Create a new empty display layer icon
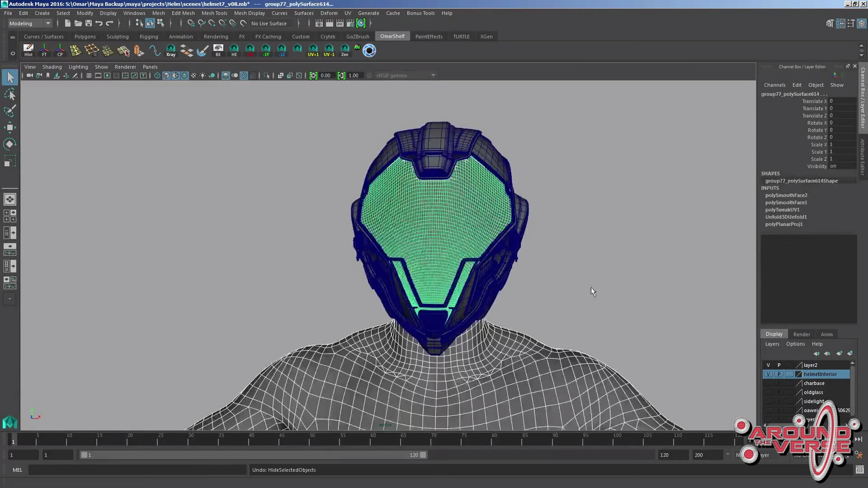This screenshot has height=488, width=868. pos(839,353)
